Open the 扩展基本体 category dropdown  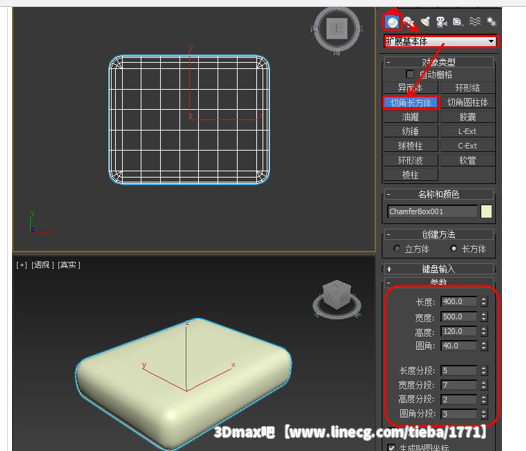pos(440,42)
